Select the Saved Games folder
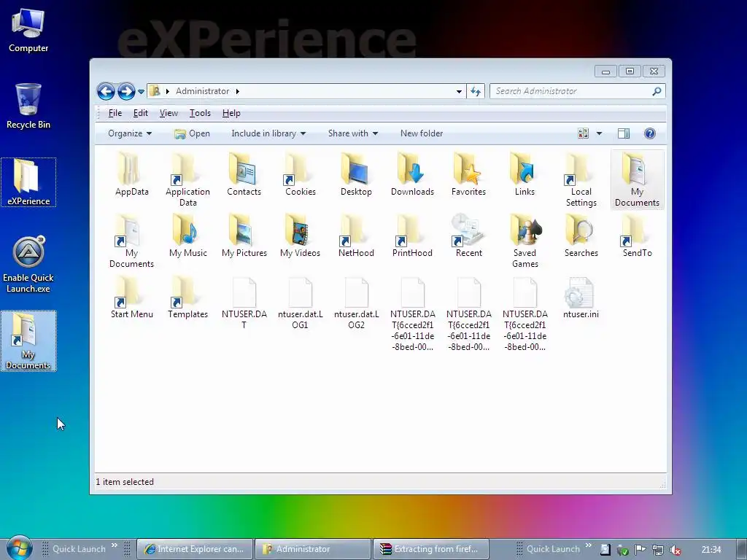The image size is (747, 560). (x=525, y=241)
